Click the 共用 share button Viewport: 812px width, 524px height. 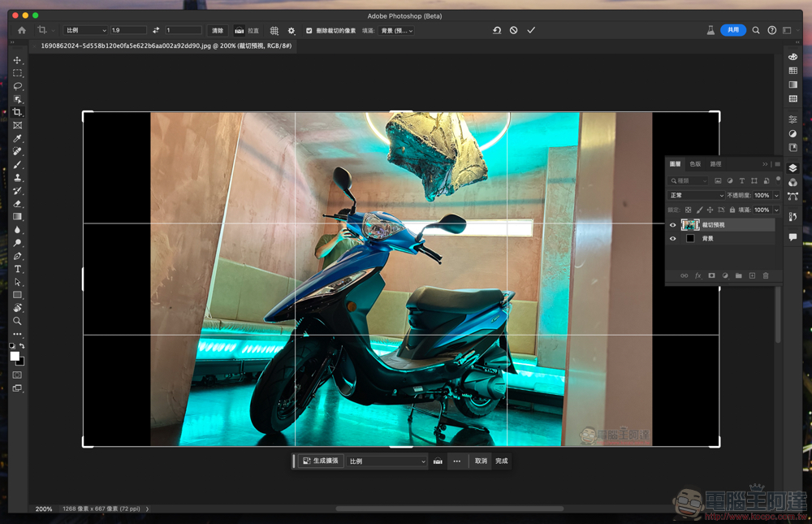[x=732, y=30]
